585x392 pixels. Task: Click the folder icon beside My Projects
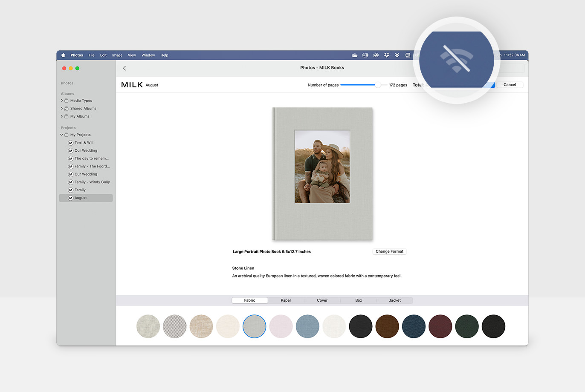(66, 135)
